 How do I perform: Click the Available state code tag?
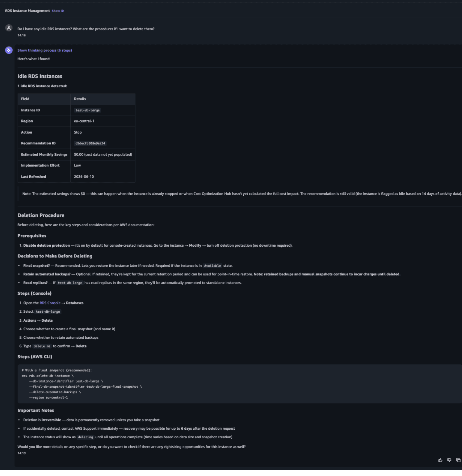click(x=212, y=266)
